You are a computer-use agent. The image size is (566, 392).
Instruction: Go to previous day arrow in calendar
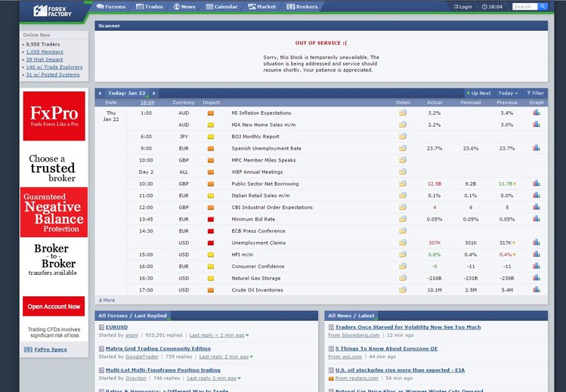coord(100,93)
